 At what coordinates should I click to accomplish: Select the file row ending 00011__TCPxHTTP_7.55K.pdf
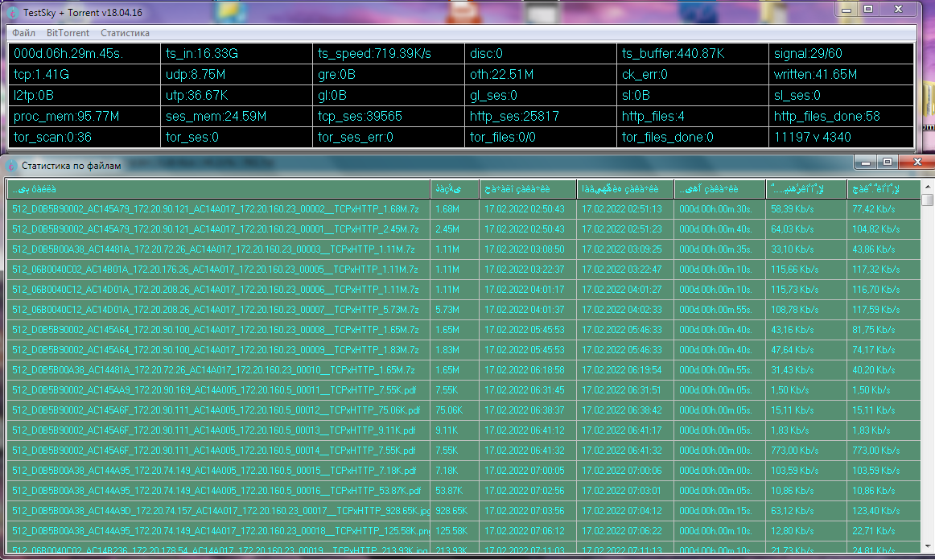pyautogui.click(x=217, y=390)
